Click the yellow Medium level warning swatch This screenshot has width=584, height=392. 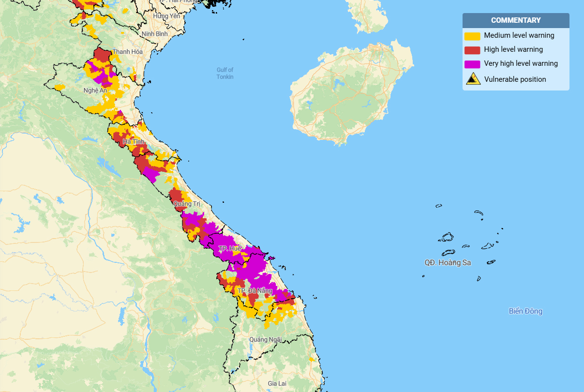point(472,36)
